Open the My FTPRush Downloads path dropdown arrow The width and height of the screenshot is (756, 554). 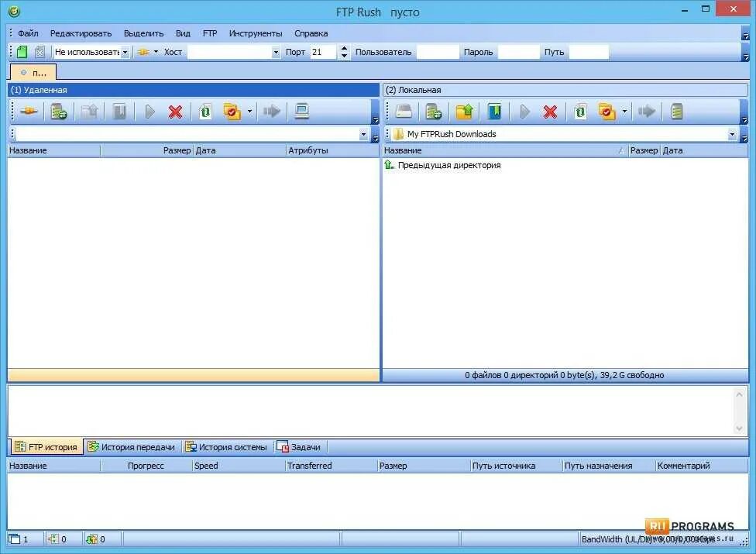coord(733,135)
